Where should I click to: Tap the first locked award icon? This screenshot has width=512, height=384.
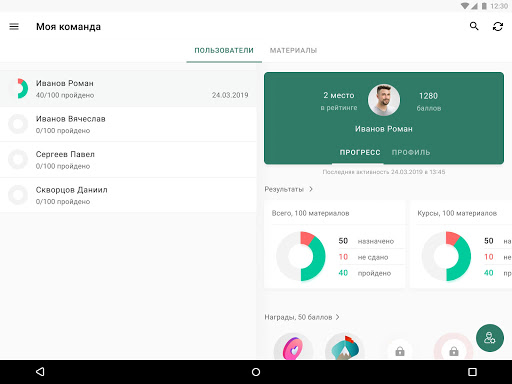click(x=400, y=351)
